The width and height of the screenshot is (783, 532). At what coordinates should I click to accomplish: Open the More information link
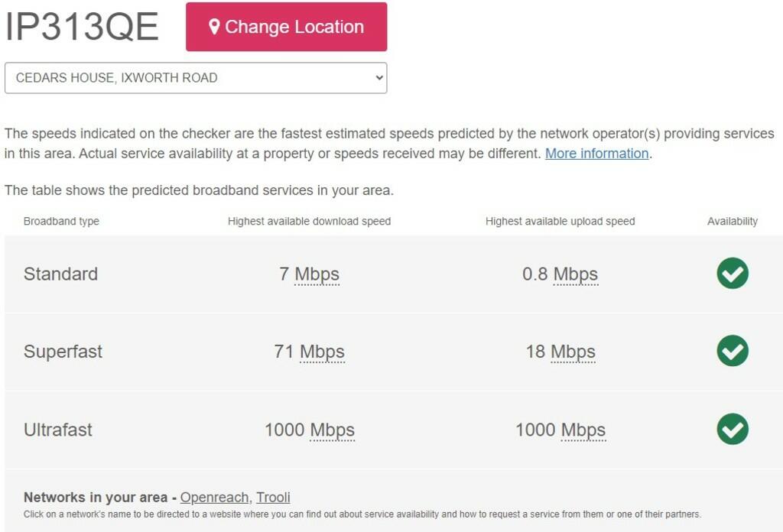coord(596,154)
